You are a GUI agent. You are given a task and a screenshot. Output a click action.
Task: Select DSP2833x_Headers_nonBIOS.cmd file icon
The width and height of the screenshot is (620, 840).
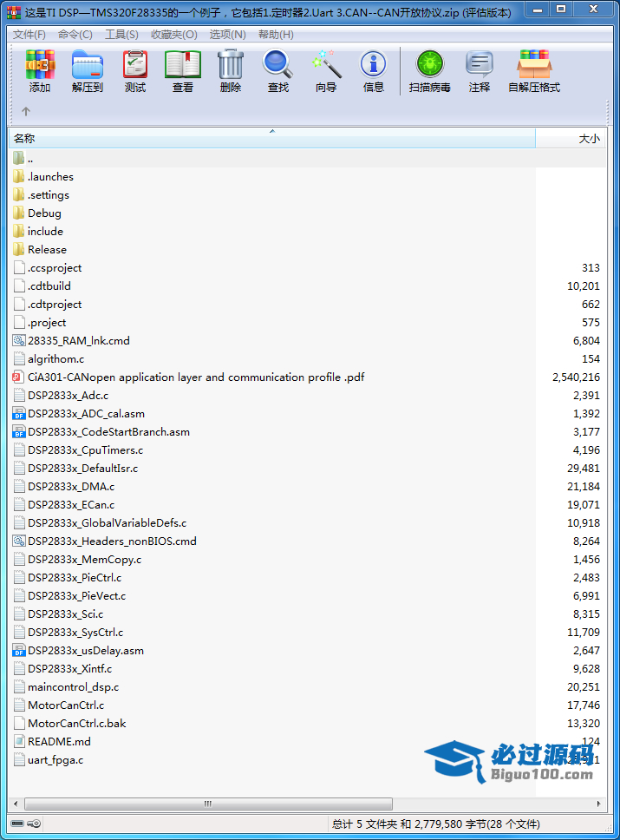tap(19, 541)
